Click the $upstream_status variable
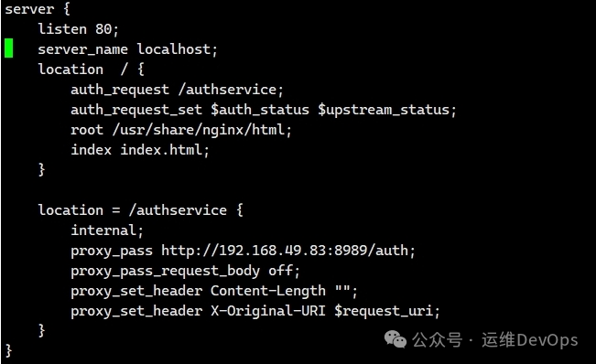 (x=387, y=110)
